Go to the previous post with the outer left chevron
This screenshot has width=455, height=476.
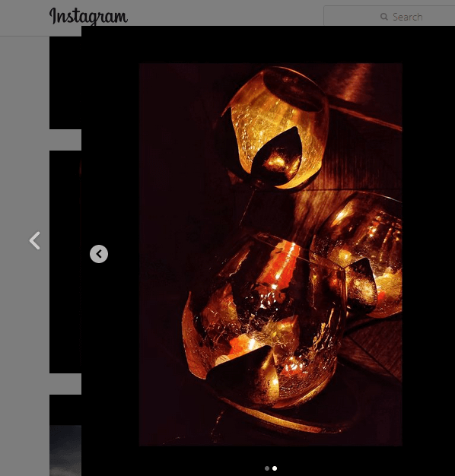tap(35, 240)
